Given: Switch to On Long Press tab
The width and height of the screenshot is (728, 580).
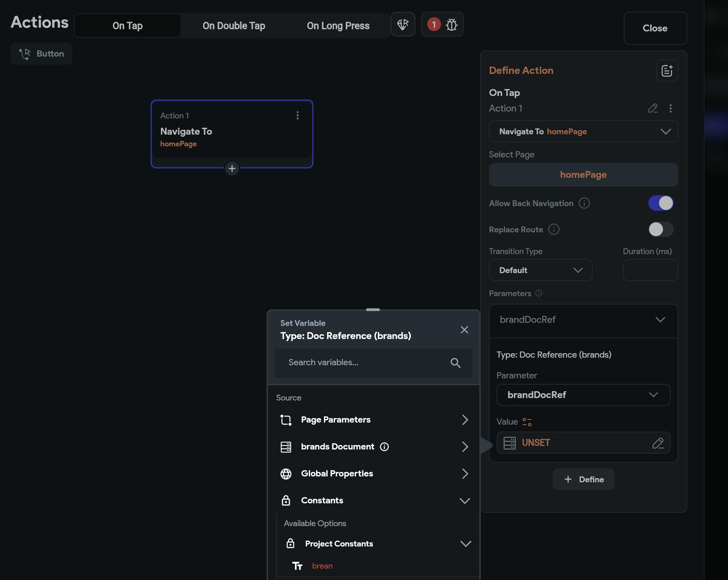Looking at the screenshot, I should pos(338,26).
